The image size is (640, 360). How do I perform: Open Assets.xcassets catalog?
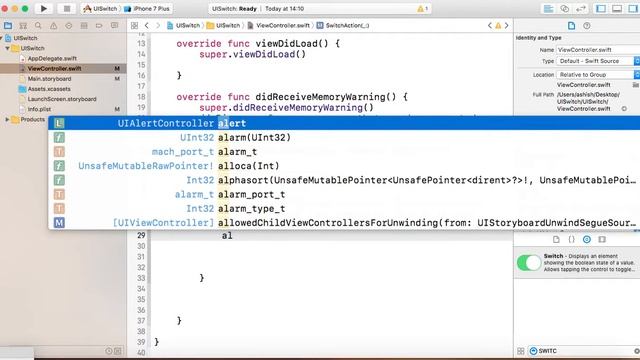pos(49,89)
